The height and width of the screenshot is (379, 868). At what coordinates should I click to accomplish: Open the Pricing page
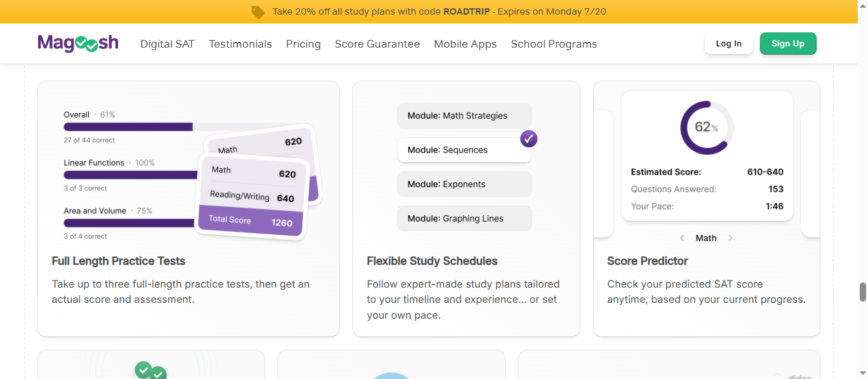point(304,44)
